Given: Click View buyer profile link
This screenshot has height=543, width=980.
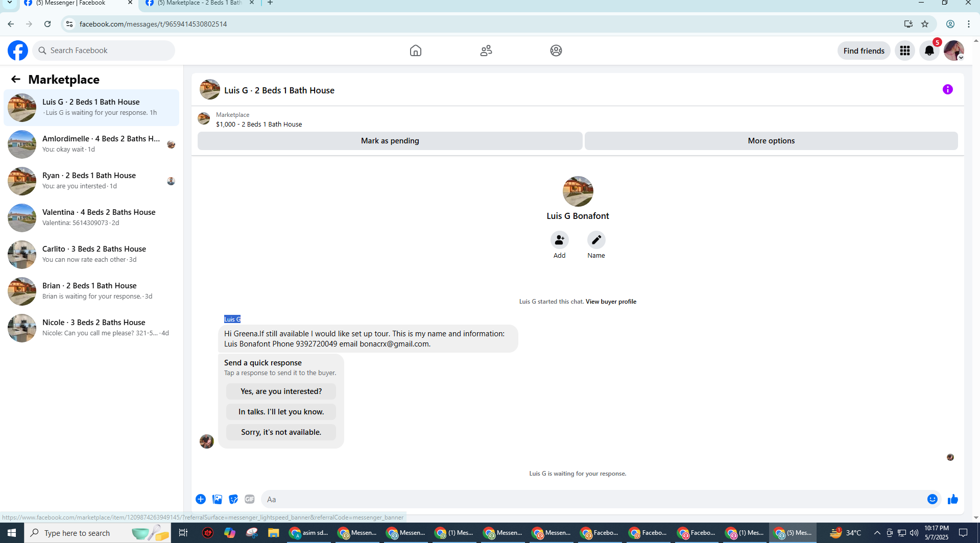Looking at the screenshot, I should (x=611, y=302).
